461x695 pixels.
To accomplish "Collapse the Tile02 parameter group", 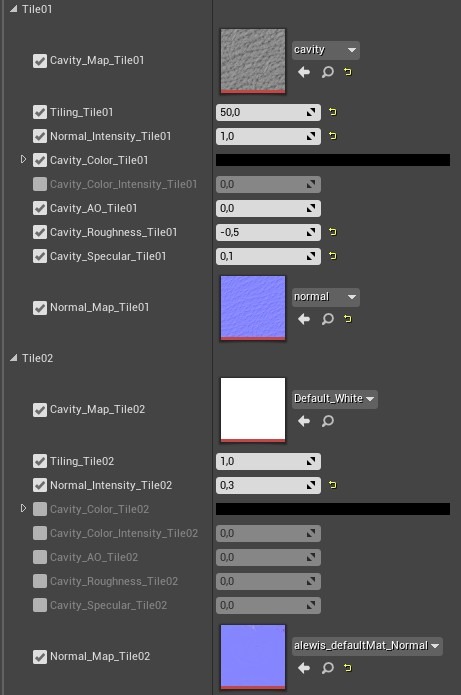I will 14,358.
